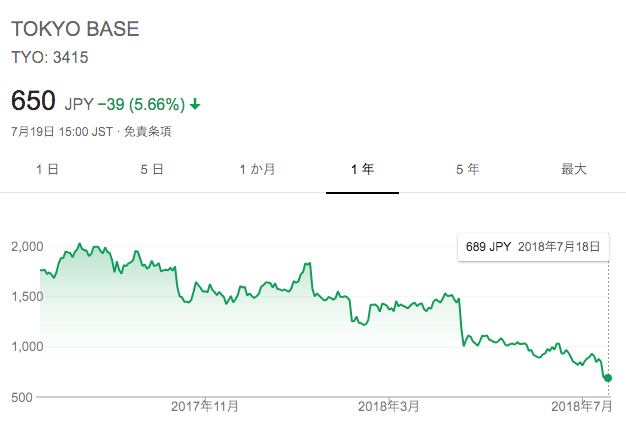Screen dimensions: 626x433
Task: Click the 2018年7月 axis label
Action: (x=582, y=406)
